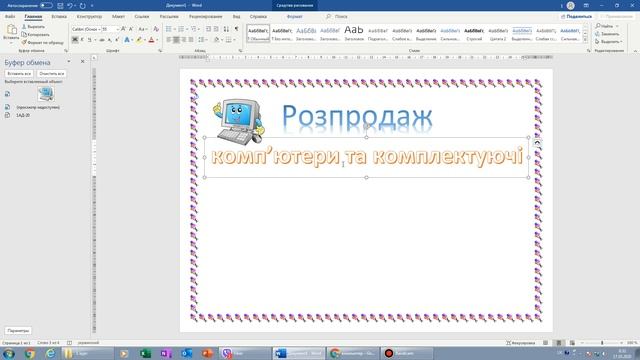Create a bulleted list
The height and width of the screenshot is (360, 640).
pyautogui.click(x=169, y=29)
